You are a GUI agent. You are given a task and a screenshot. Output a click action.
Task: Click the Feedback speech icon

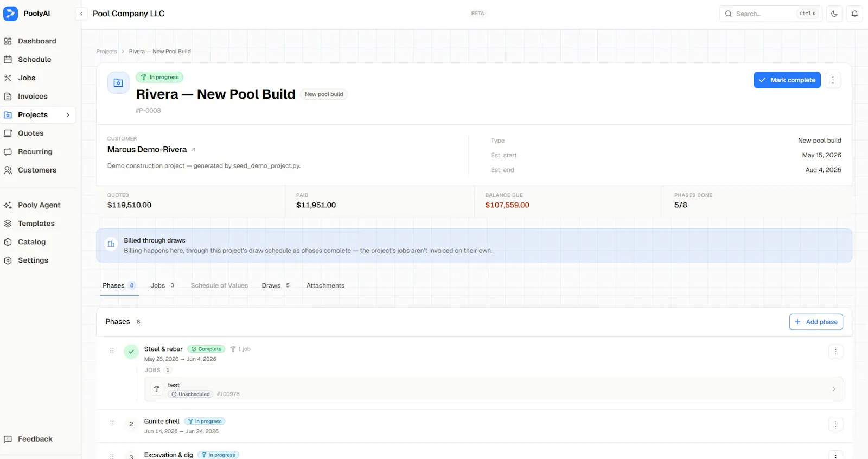coord(8,439)
